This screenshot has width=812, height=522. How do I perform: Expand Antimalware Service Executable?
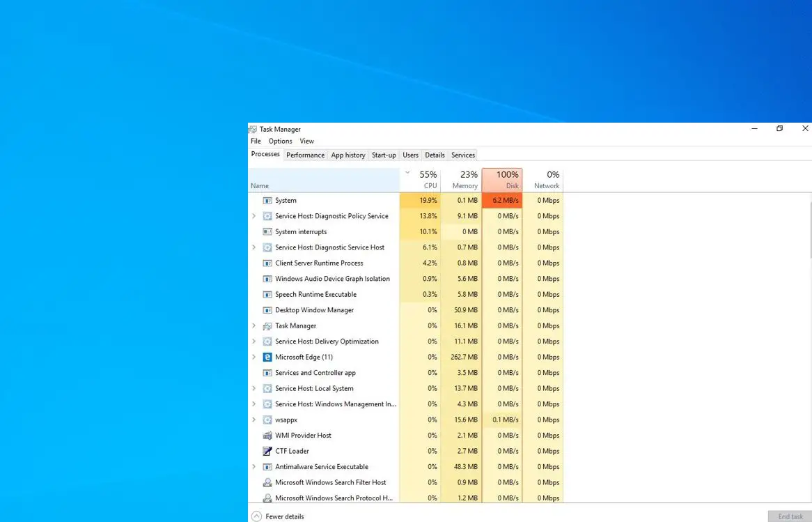[x=253, y=467]
